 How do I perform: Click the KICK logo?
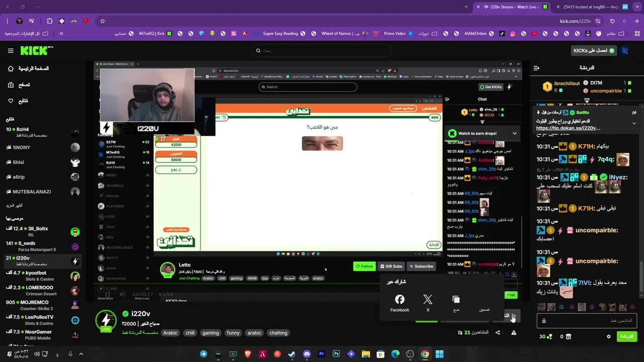point(37,50)
